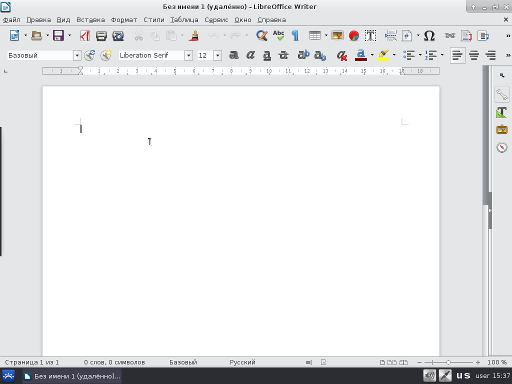This screenshot has width=512, height=384.
Task: Insert a chart using the pie icon
Action: [x=354, y=35]
